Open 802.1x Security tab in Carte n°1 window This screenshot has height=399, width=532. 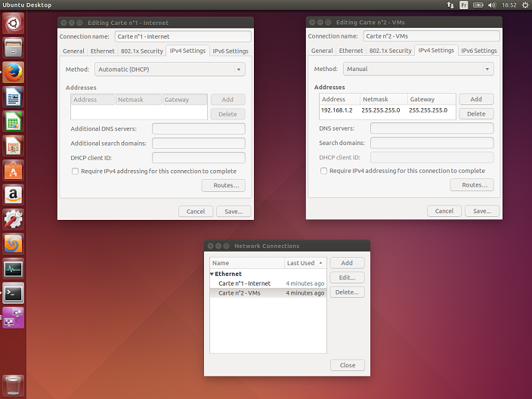pos(142,51)
